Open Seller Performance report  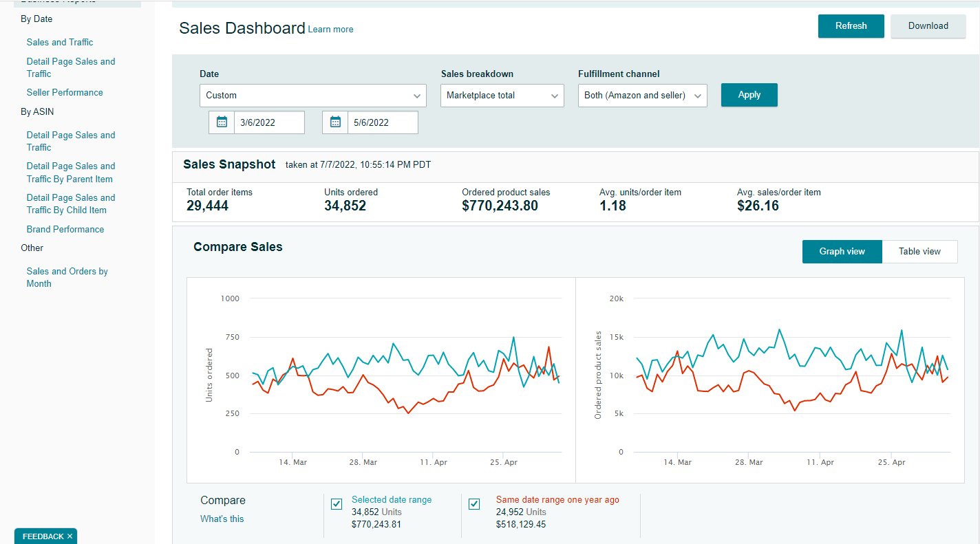[65, 92]
